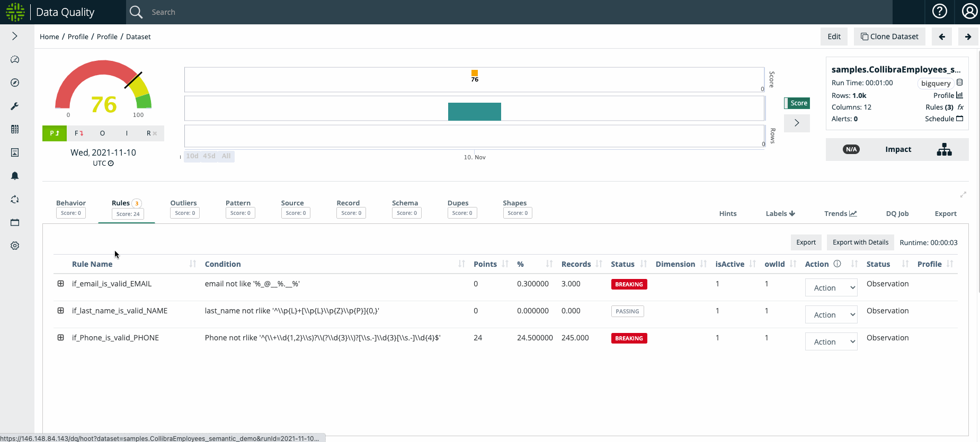Click the compass explorer icon in sidebar
The width and height of the screenshot is (980, 442).
click(15, 83)
